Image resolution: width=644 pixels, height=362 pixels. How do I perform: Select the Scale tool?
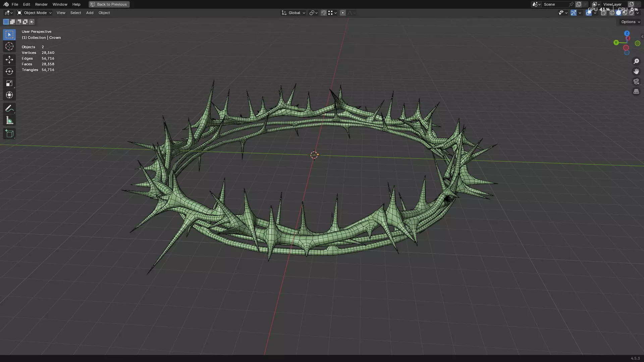[9, 83]
